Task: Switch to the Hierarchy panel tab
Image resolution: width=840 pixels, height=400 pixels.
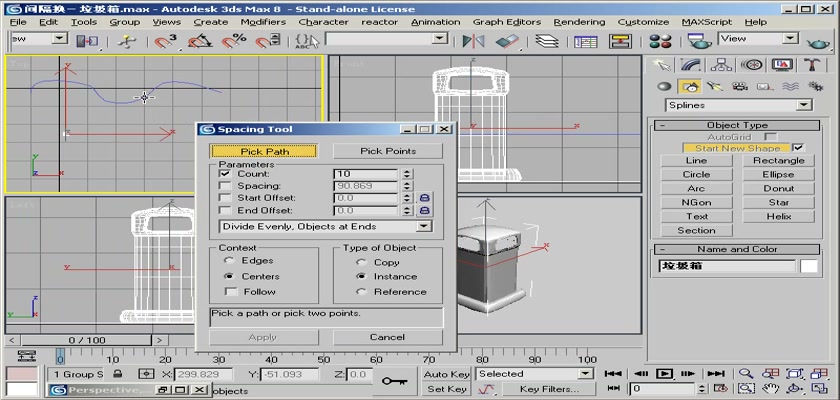Action: [722, 65]
